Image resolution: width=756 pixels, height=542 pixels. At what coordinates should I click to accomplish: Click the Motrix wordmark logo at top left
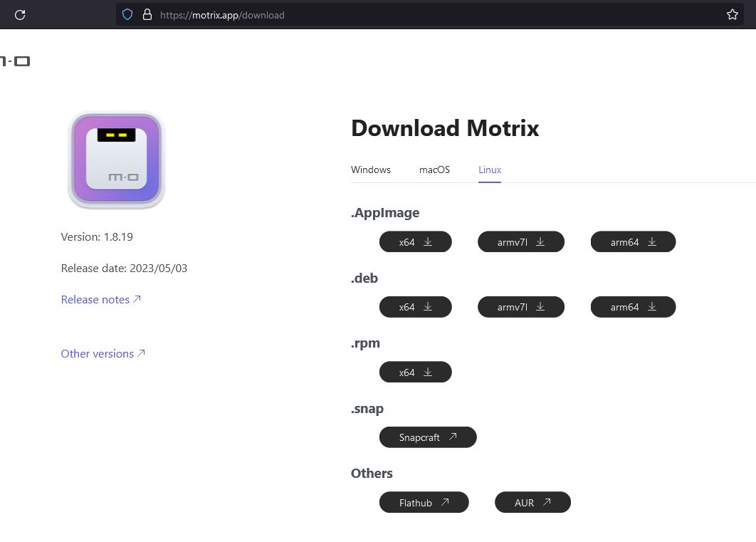tap(15, 61)
